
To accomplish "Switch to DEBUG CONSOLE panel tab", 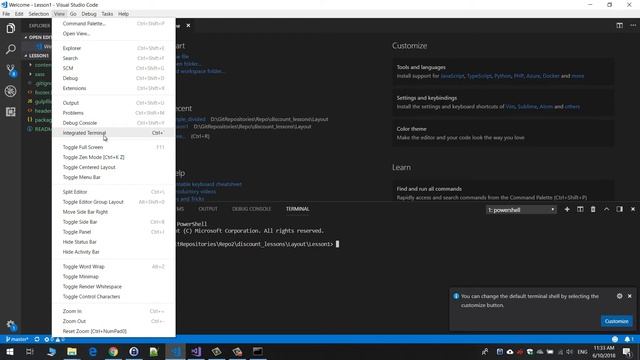I will (x=251, y=209).
